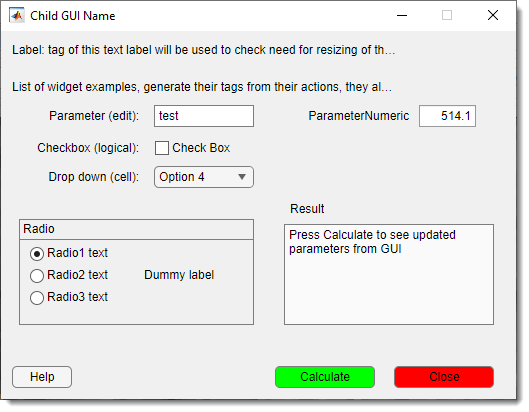This screenshot has height=412, width=529.
Task: Open the Help button
Action: pyautogui.click(x=42, y=377)
